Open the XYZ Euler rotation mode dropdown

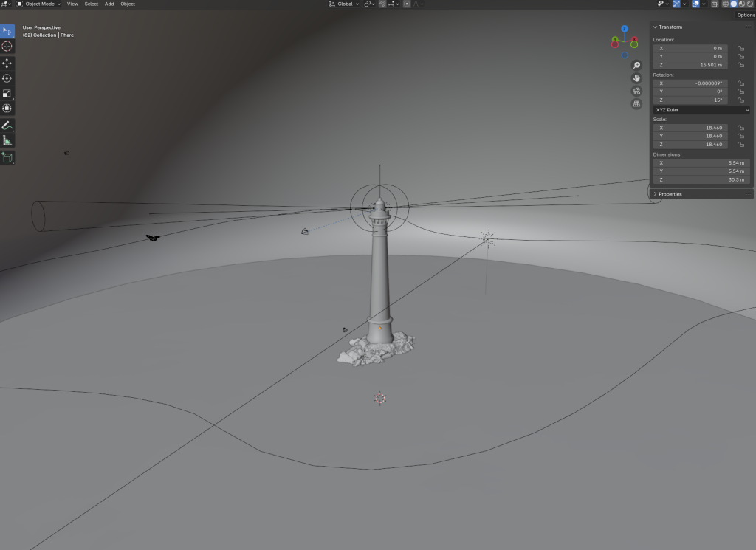(x=701, y=110)
